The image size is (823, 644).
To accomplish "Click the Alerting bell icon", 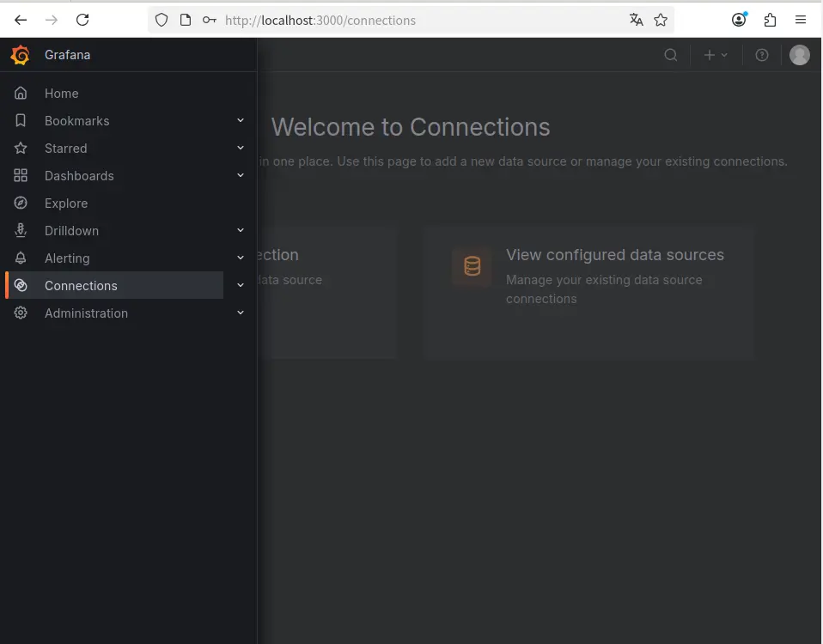I will pos(21,258).
